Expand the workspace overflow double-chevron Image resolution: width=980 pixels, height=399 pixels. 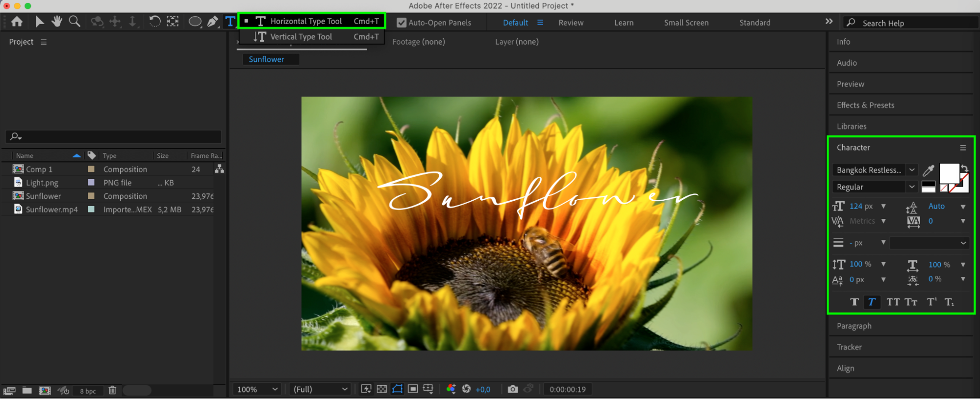pos(829,22)
